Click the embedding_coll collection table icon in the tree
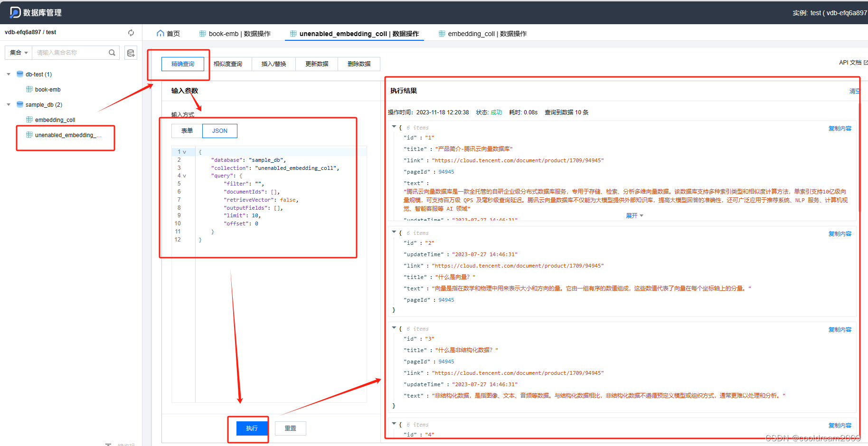The height and width of the screenshot is (446, 868). click(x=29, y=120)
